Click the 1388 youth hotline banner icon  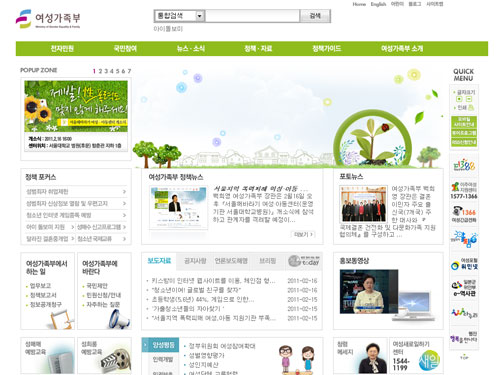point(464,165)
